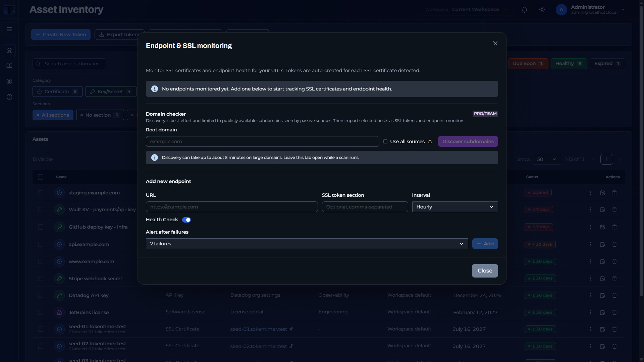The width and height of the screenshot is (644, 362).
Task: Select the api.example.com row checkbox
Action: pos(41,244)
